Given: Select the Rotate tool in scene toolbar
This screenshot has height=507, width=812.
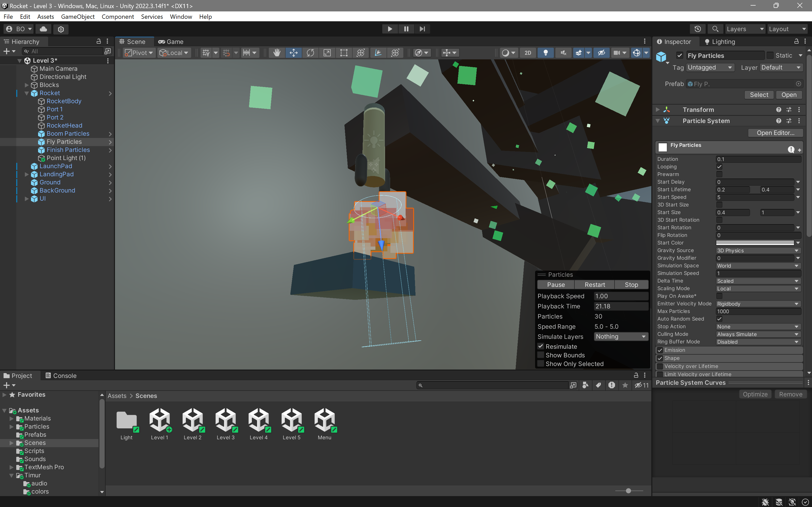Looking at the screenshot, I should pos(310,53).
